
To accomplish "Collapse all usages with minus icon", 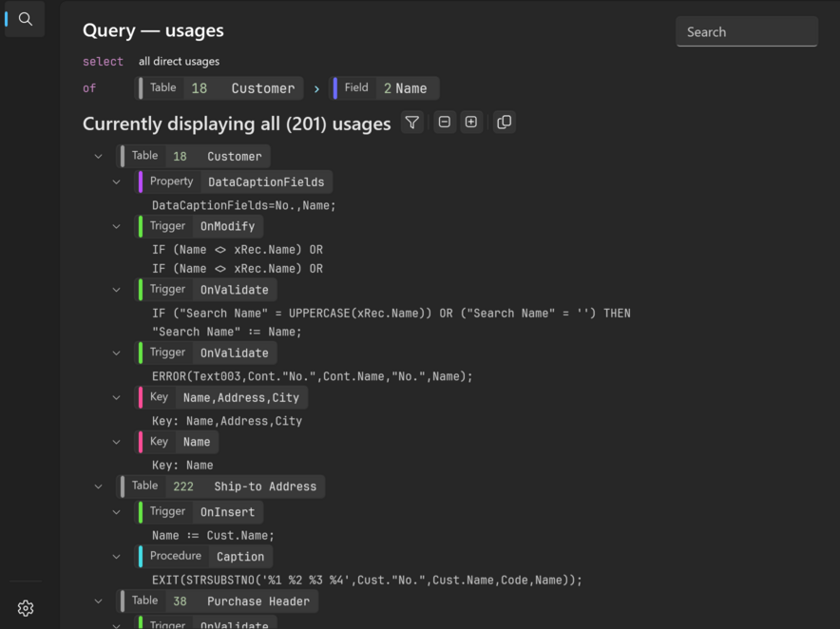I will point(444,123).
